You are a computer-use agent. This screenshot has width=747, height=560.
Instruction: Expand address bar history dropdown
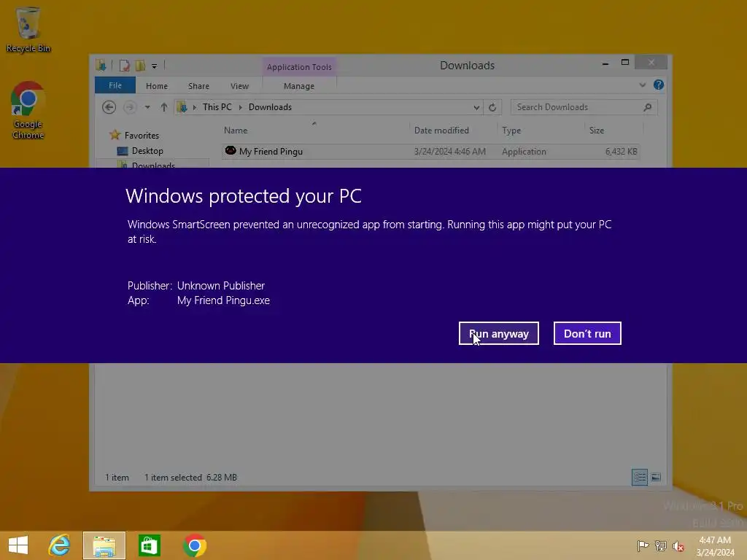point(476,108)
